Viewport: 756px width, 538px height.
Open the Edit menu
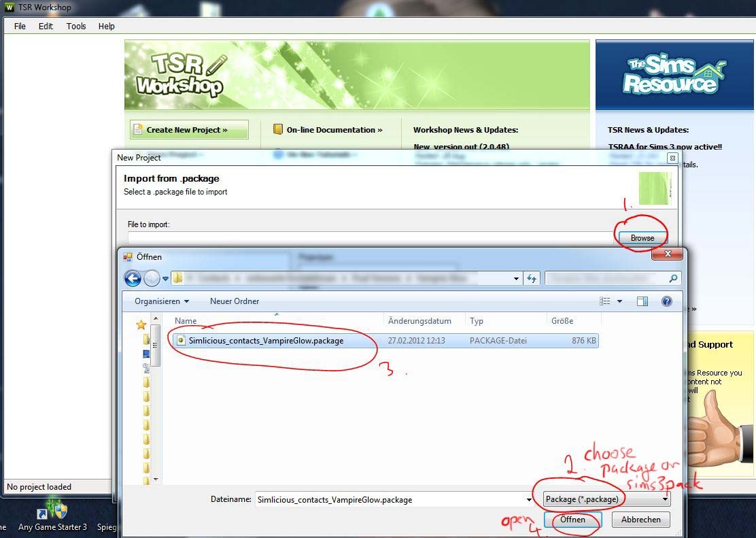(46, 26)
